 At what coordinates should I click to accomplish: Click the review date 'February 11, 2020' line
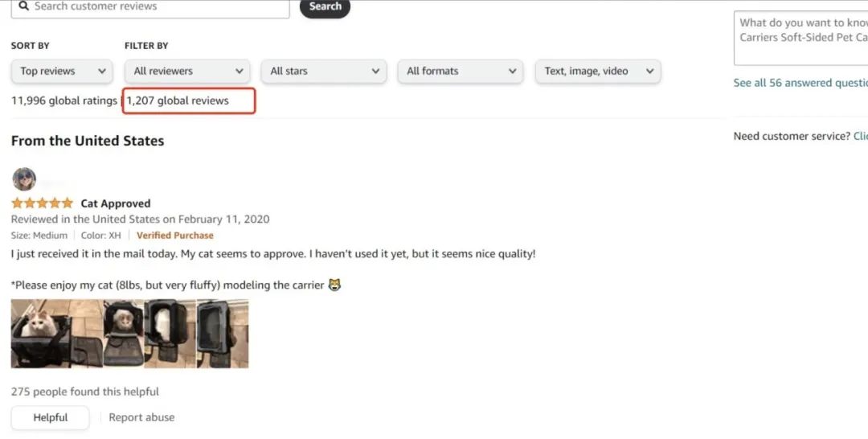pyautogui.click(x=140, y=219)
